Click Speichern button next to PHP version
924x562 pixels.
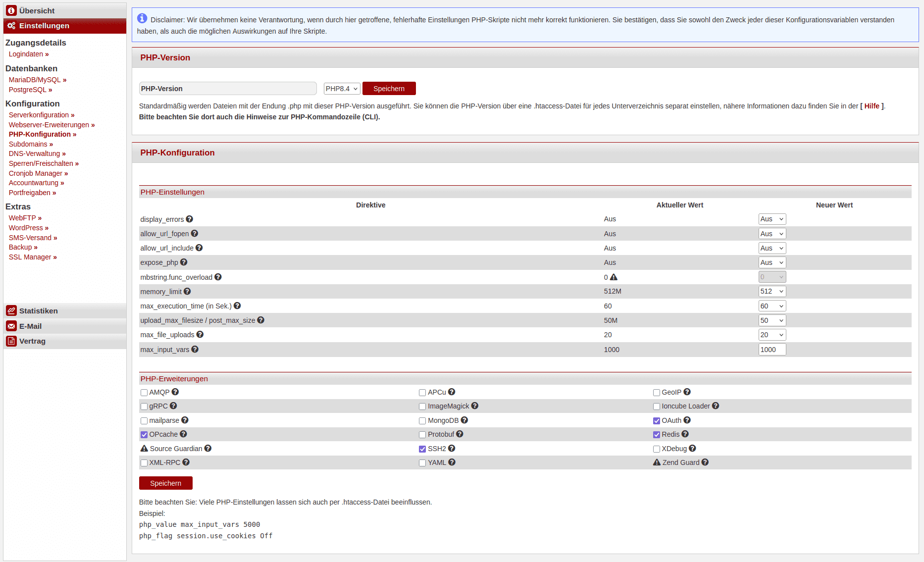[x=389, y=89]
